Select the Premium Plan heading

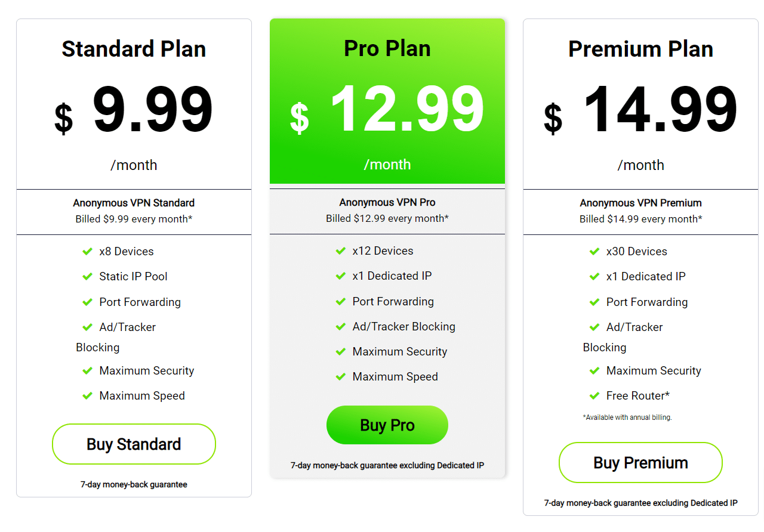click(640, 49)
